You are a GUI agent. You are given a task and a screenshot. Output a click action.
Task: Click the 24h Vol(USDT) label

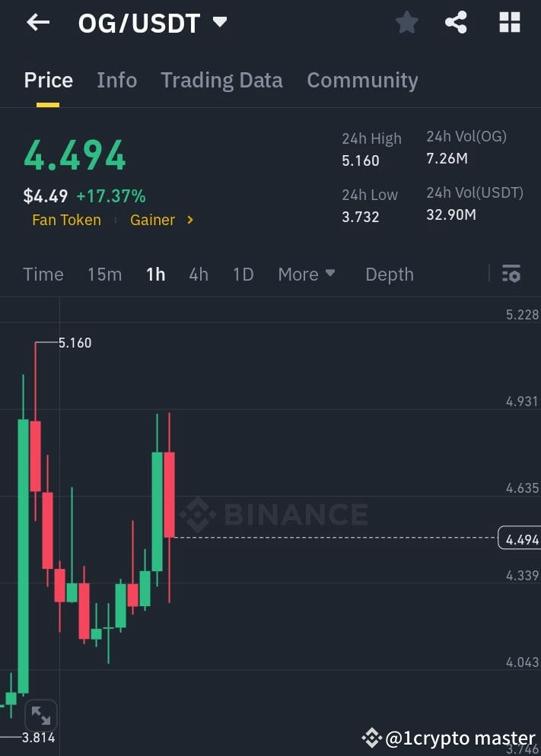click(x=475, y=193)
